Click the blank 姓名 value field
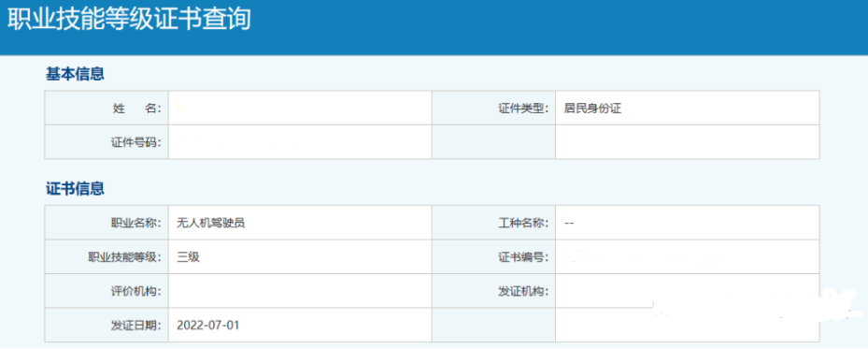Image resolution: width=868 pixels, height=349 pixels. [x=300, y=108]
